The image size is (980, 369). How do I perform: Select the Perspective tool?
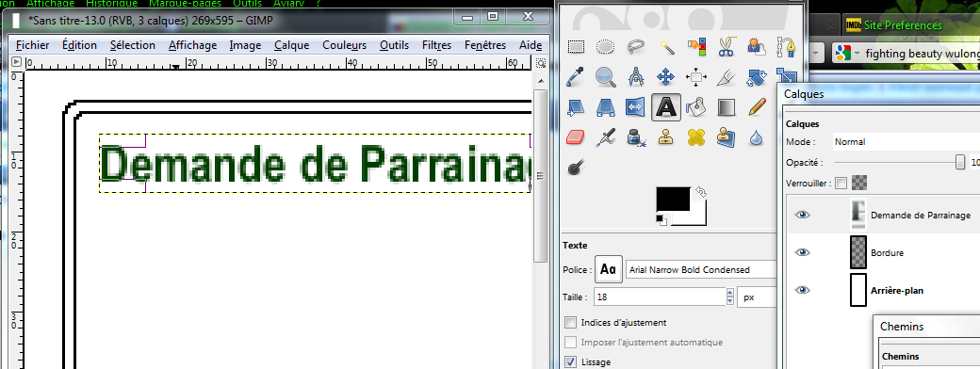click(x=606, y=107)
